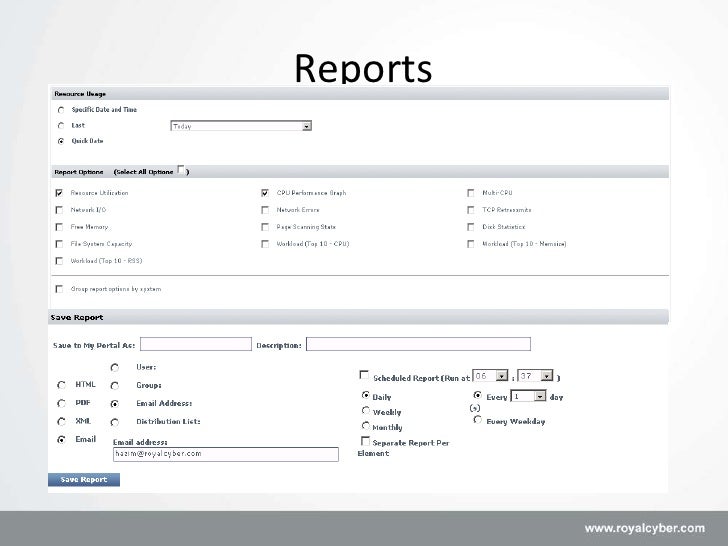Choose the Email Address recipient radio
The height and width of the screenshot is (546, 728).
click(x=115, y=404)
